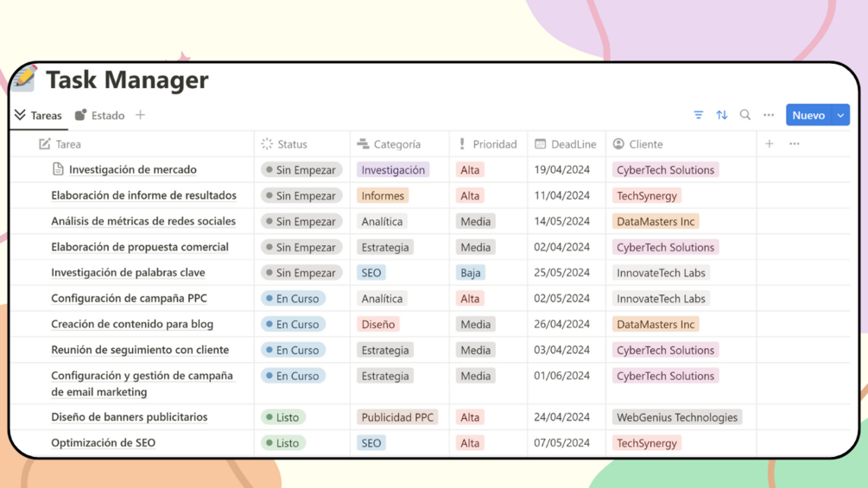The height and width of the screenshot is (488, 868).
Task: Select TechSynergy client for Optimización de SEO
Action: pos(647,442)
